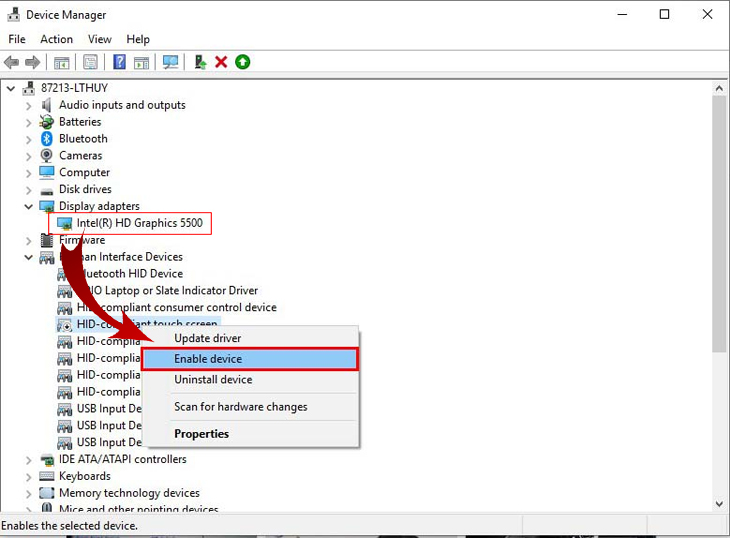730x538 pixels.
Task: Click the blue Help question-mark icon
Action: point(119,62)
